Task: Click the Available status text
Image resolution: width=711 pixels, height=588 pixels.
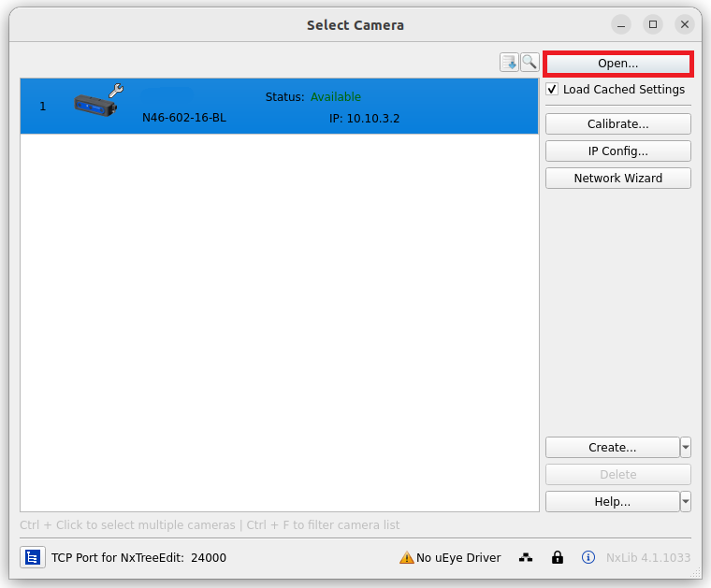Action: pyautogui.click(x=336, y=97)
